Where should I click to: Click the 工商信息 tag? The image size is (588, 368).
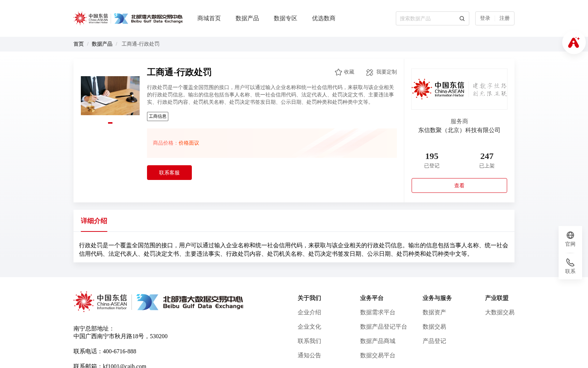(158, 116)
